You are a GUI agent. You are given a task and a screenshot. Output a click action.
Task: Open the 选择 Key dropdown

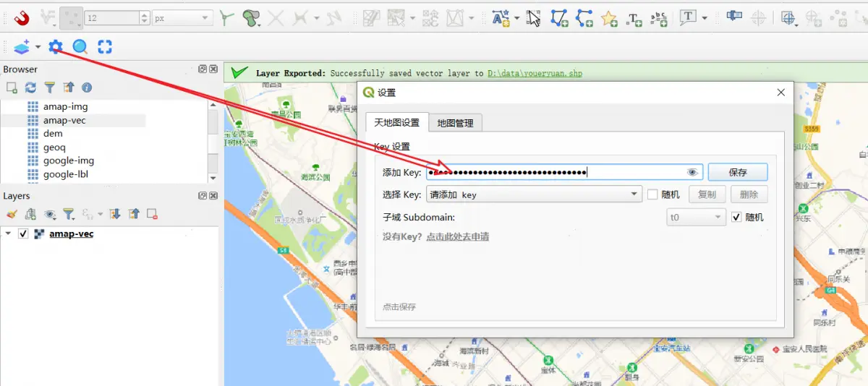(x=534, y=194)
